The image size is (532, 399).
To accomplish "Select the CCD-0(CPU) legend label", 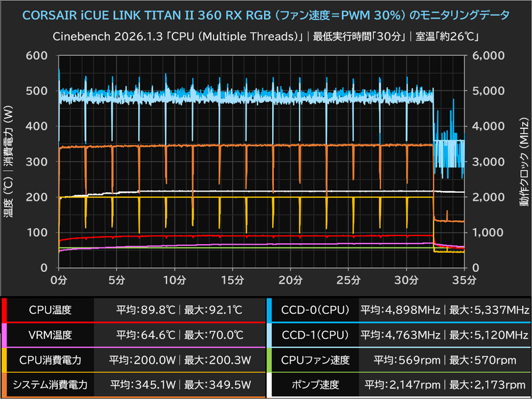I will 315,310.
